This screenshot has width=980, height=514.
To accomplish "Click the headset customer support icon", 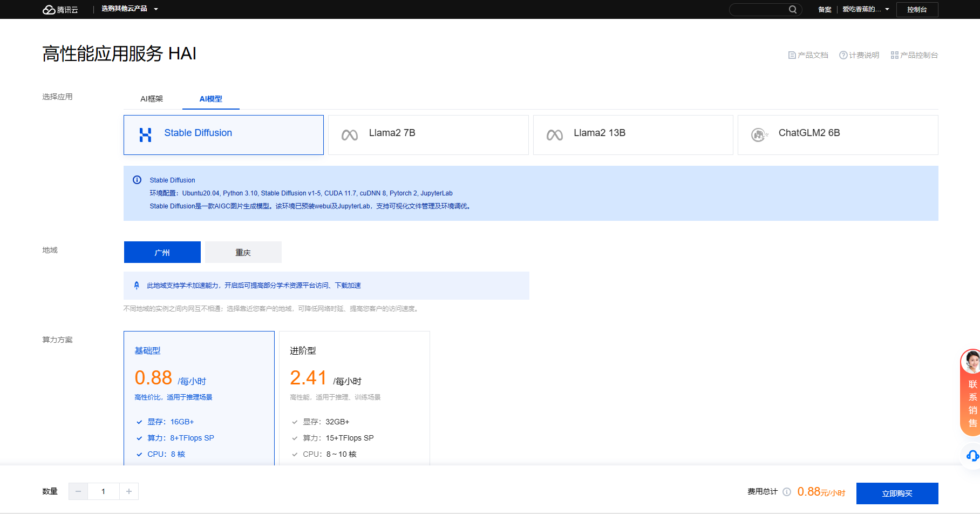I will (x=972, y=456).
